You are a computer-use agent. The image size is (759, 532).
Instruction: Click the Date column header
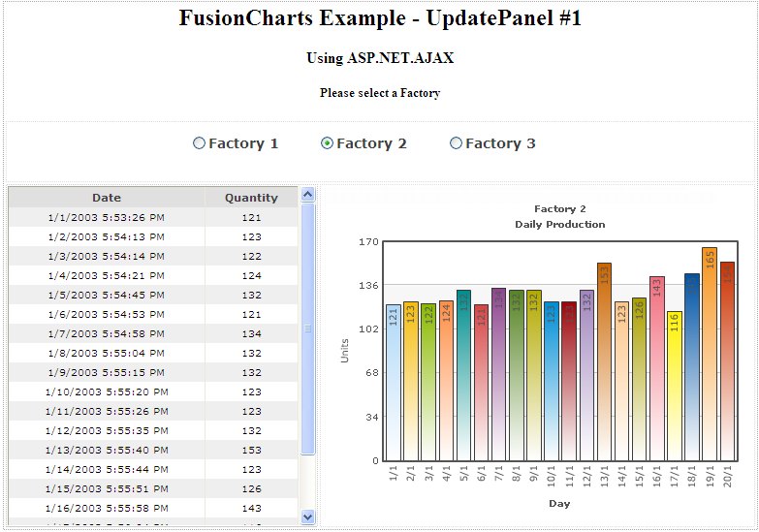(x=107, y=198)
